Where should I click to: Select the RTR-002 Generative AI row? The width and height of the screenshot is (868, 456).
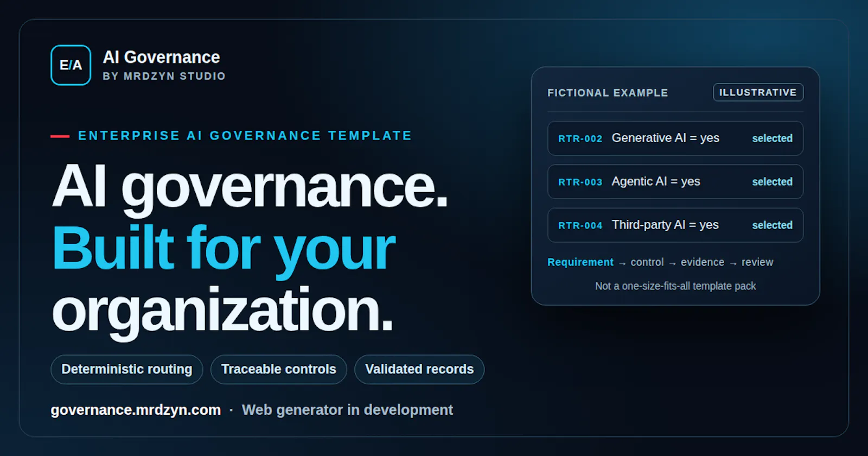point(675,138)
